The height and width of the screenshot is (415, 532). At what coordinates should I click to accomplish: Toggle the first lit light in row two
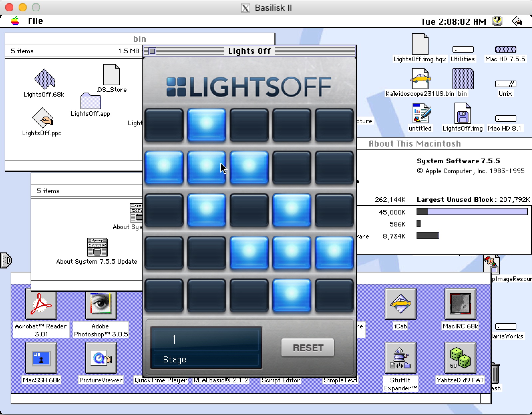pos(164,167)
